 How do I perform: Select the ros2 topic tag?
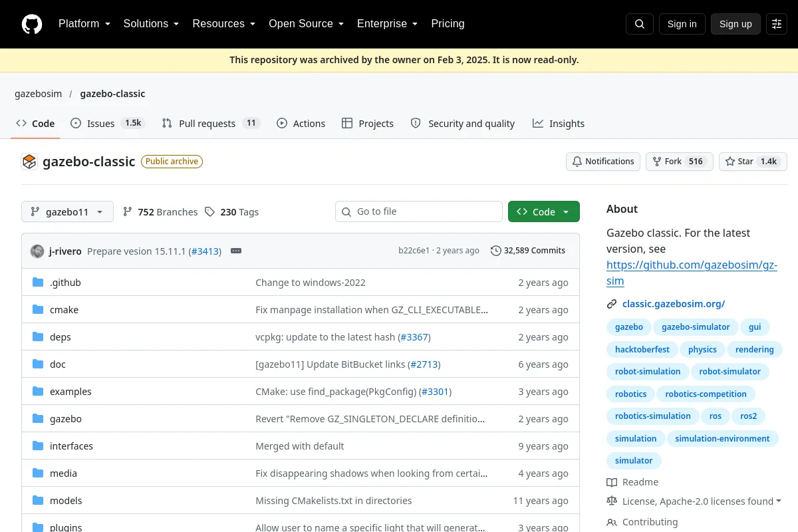pos(749,416)
